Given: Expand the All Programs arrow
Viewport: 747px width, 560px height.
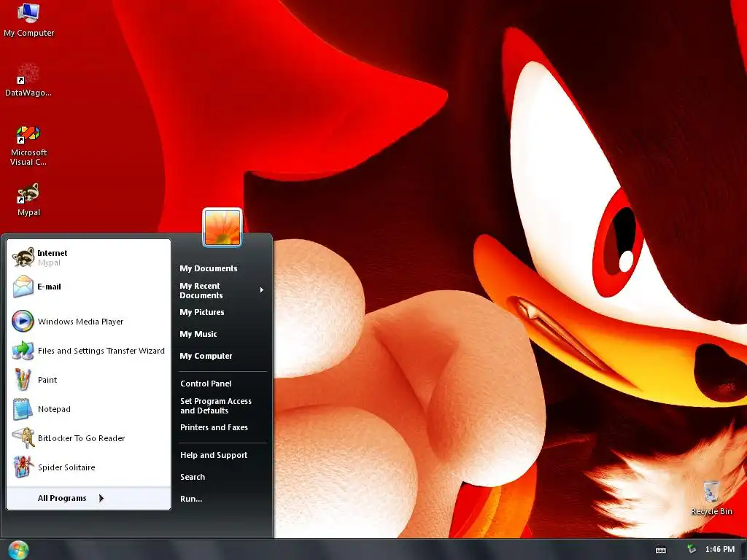Looking at the screenshot, I should click(x=101, y=498).
